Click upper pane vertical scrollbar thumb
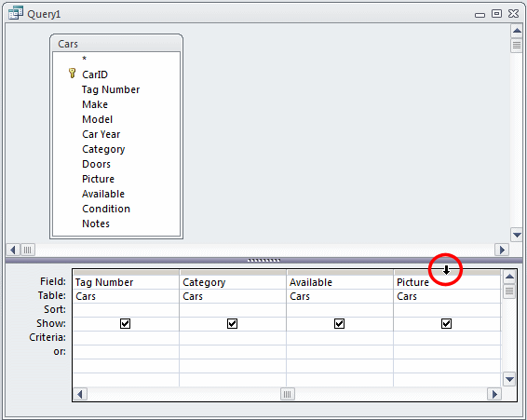The height and width of the screenshot is (420, 527). 517,46
